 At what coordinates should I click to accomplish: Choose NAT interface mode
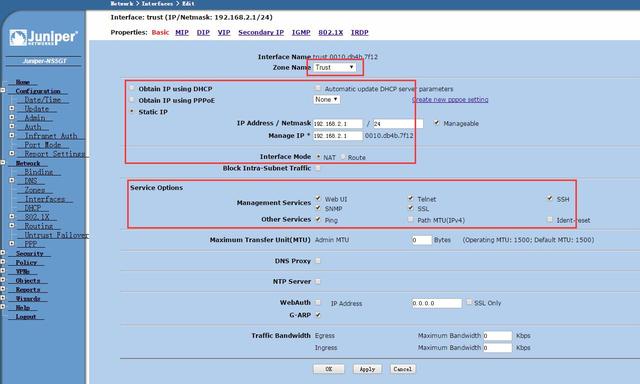[318, 157]
